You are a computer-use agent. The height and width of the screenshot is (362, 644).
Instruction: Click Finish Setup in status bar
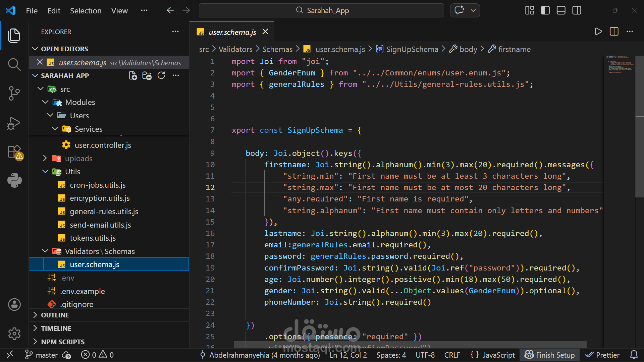[x=549, y=355]
